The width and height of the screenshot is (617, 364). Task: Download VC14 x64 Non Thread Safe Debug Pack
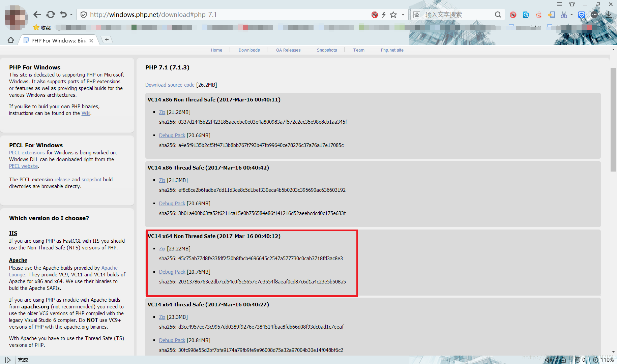172,272
